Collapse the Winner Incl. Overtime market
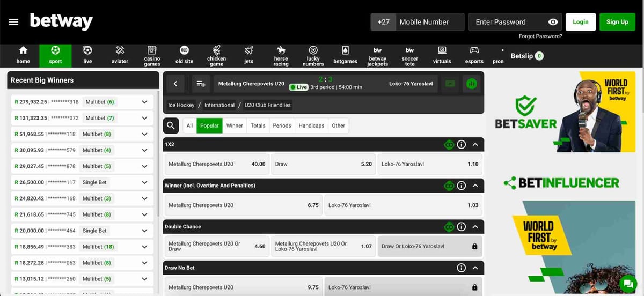 click(x=475, y=186)
